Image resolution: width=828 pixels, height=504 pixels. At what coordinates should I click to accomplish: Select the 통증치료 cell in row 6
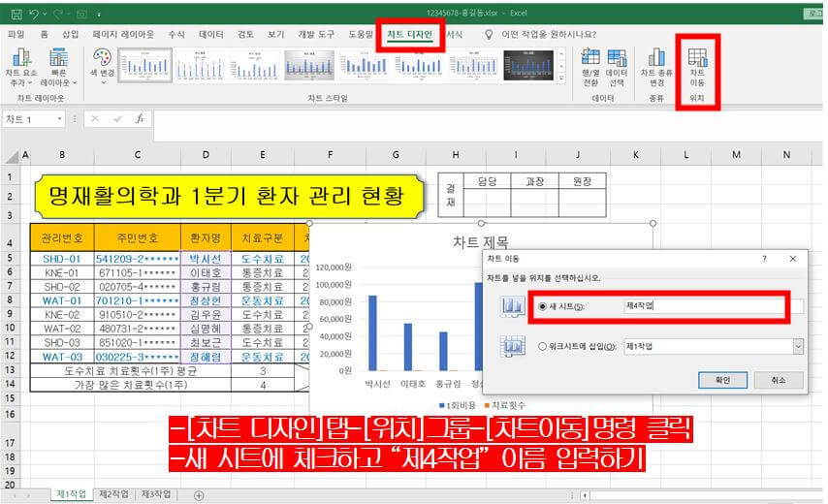[x=262, y=273]
